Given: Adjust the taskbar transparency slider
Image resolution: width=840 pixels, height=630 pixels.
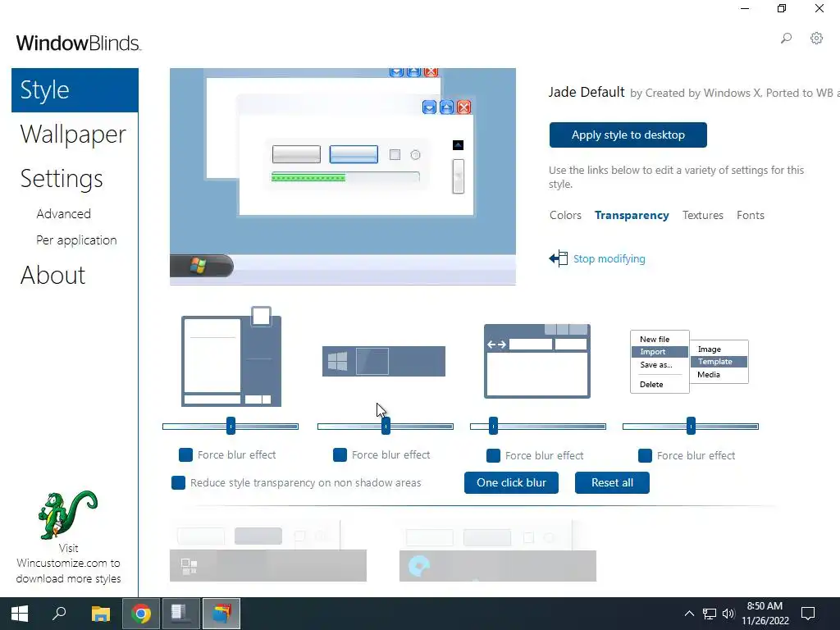Looking at the screenshot, I should (x=386, y=427).
